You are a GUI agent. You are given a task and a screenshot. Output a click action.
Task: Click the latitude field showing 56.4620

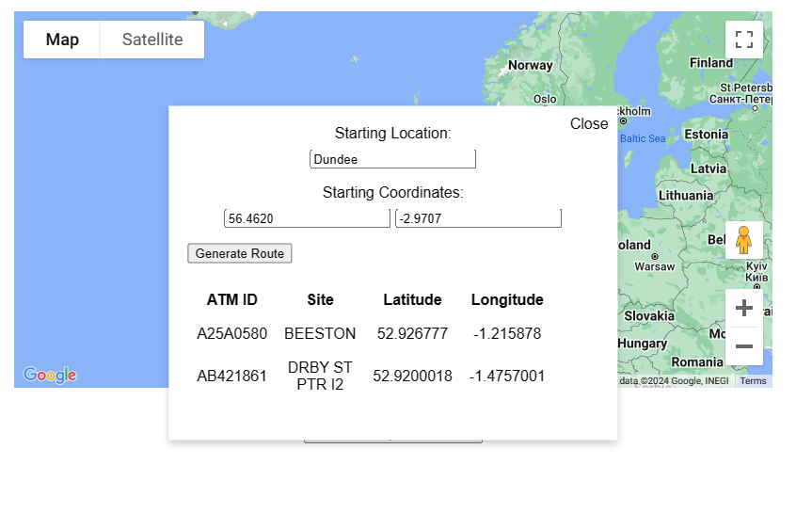click(x=307, y=218)
